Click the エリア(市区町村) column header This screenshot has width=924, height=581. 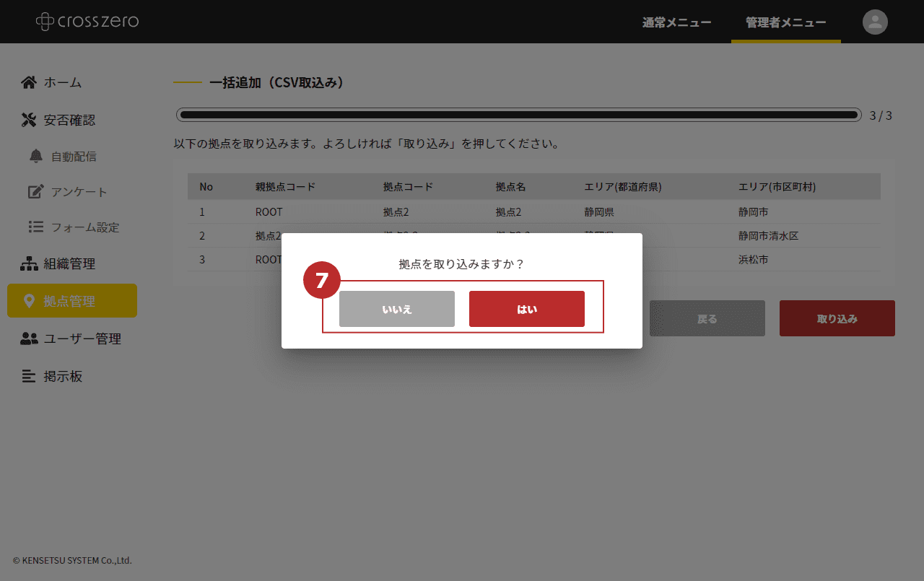click(777, 187)
